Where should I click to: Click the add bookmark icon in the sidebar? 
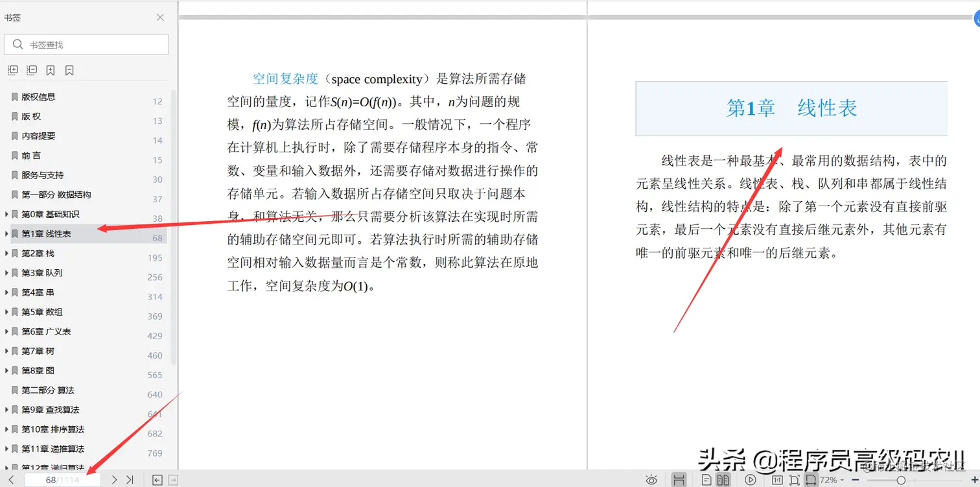(x=49, y=69)
